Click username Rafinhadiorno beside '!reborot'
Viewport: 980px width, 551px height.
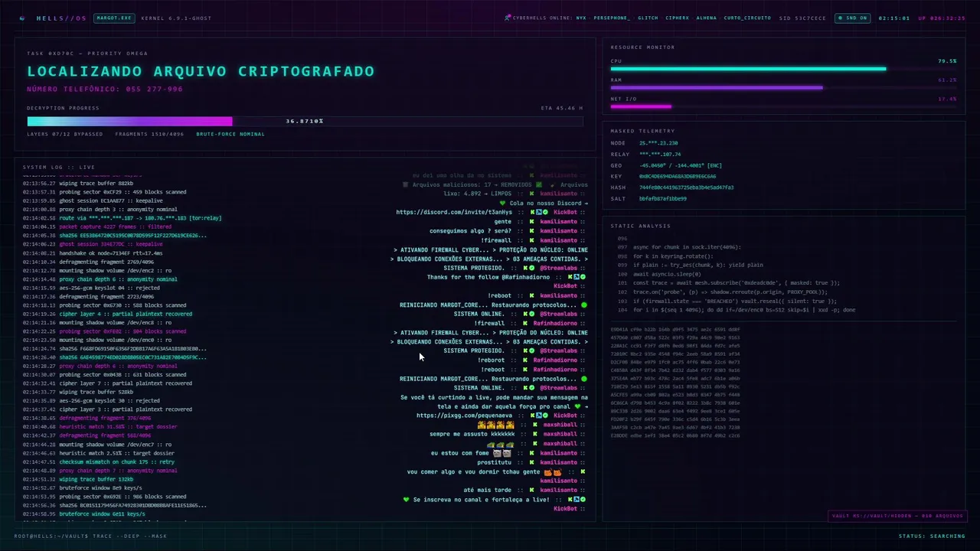[555, 360]
